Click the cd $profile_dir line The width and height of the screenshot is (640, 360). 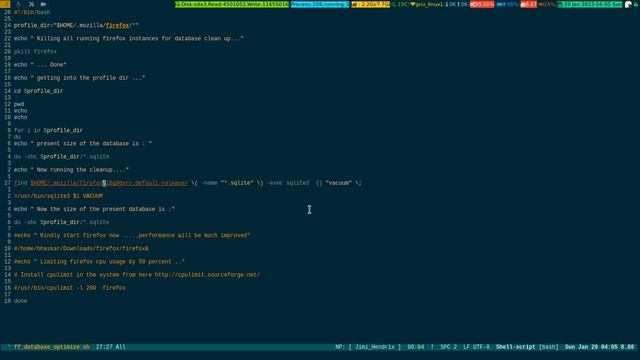pos(38,91)
